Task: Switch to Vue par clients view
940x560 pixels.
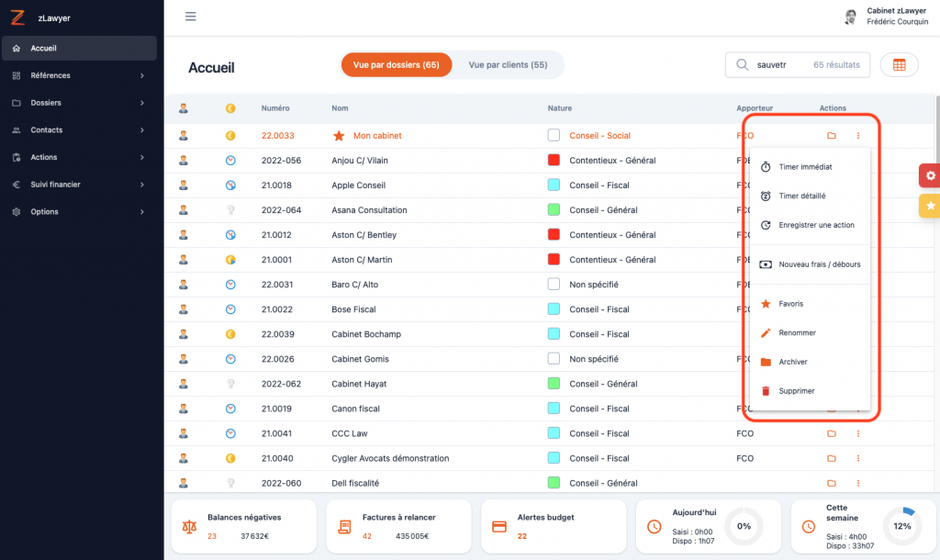Action: [x=508, y=65]
